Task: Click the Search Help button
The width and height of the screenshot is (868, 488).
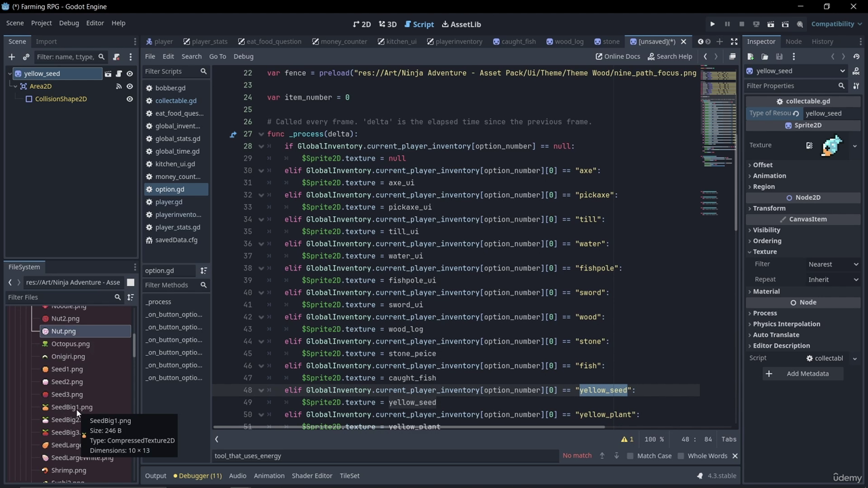Action: pyautogui.click(x=670, y=57)
